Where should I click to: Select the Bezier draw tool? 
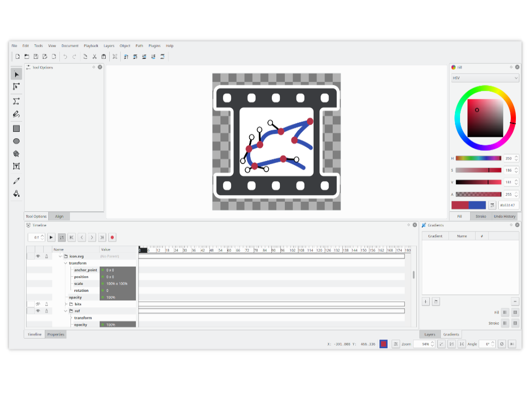[16, 101]
